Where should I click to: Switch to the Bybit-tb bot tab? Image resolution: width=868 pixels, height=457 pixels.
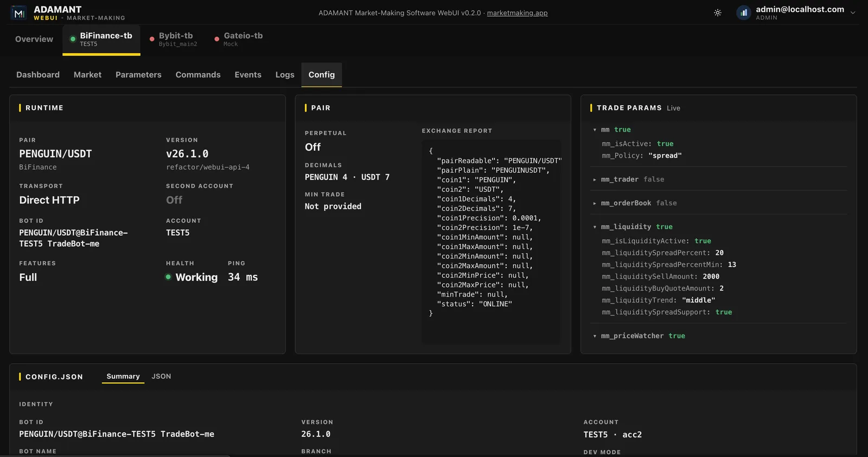click(x=174, y=39)
